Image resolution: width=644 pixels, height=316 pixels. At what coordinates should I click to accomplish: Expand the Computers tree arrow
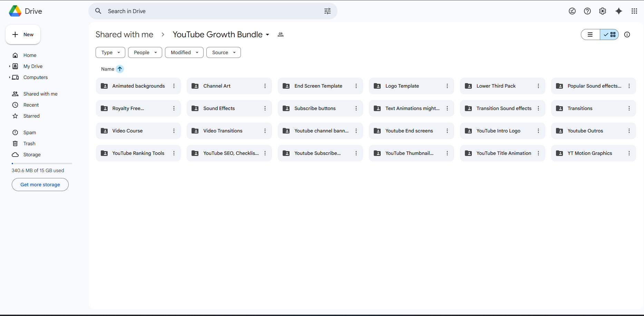coord(10,77)
